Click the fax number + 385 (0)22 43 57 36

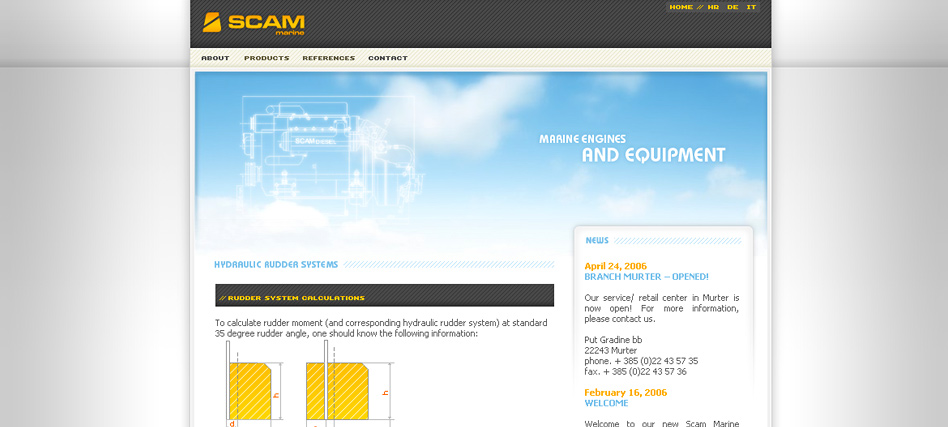(x=635, y=371)
